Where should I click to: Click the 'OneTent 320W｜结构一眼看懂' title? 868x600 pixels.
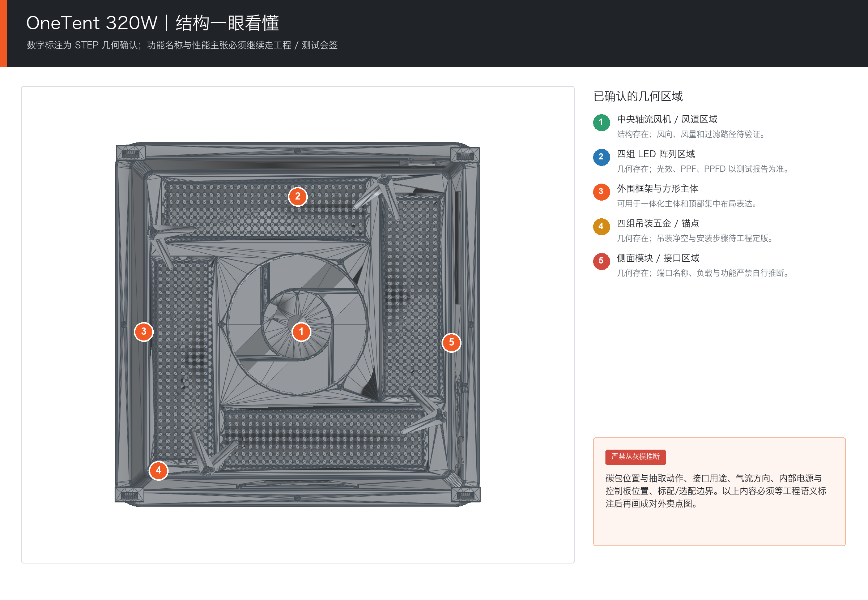click(153, 23)
